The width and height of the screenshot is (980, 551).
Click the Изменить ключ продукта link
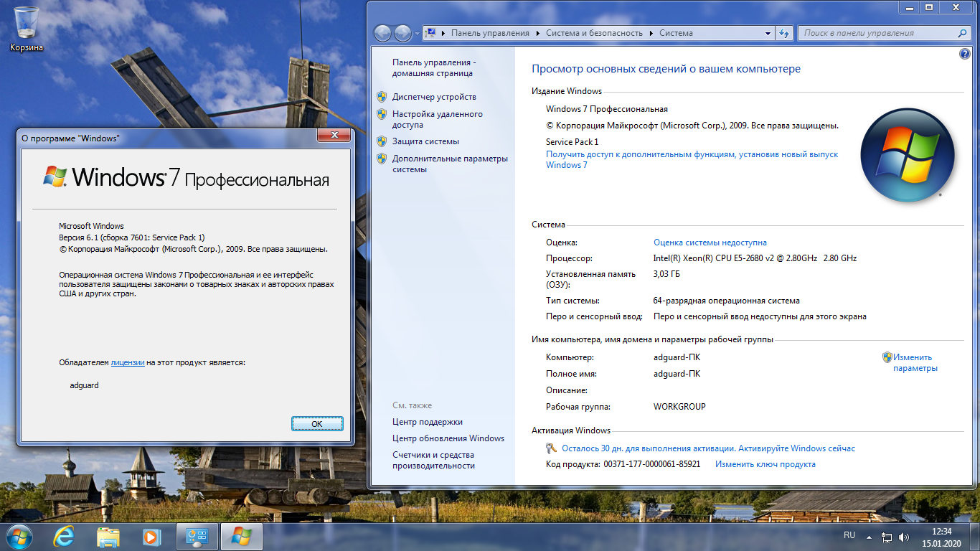(765, 464)
